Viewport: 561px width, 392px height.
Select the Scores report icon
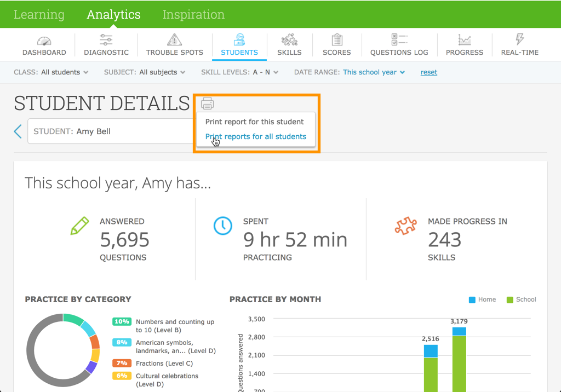[336, 44]
